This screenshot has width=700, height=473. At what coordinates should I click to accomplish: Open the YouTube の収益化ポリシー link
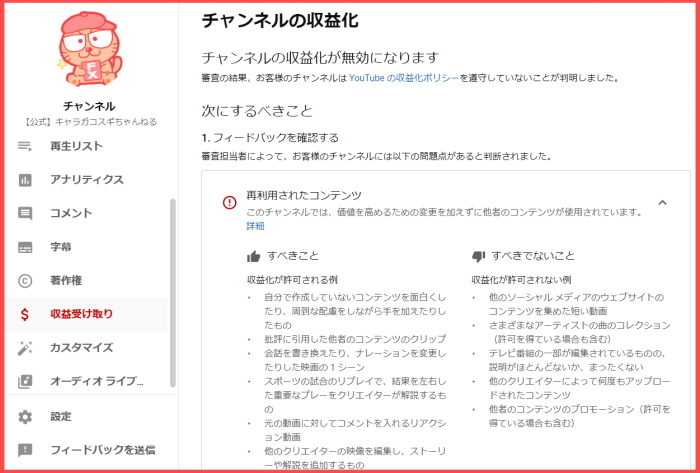pos(404,78)
